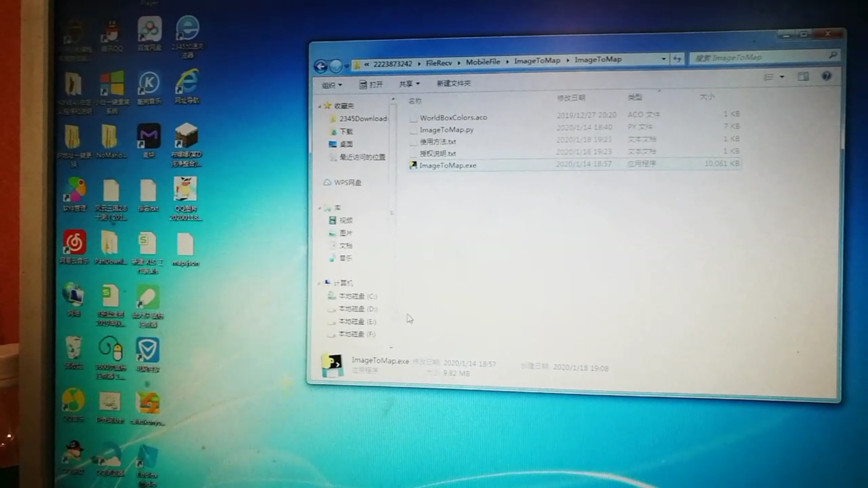
Task: Open the 共享 dropdown menu
Action: pos(410,84)
